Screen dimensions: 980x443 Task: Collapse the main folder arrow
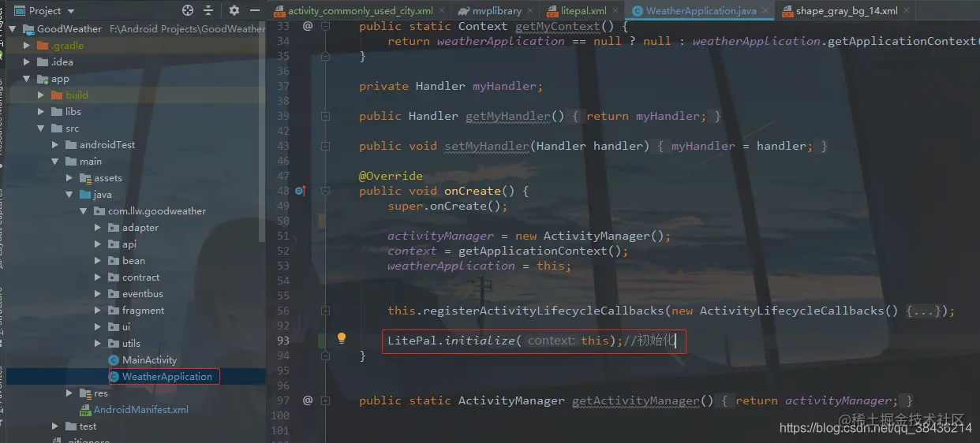tap(57, 161)
